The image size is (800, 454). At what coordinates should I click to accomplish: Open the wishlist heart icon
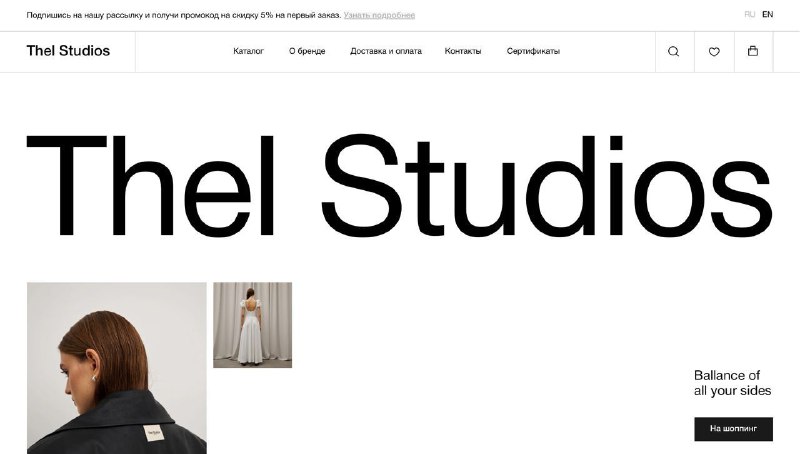pyautogui.click(x=714, y=52)
